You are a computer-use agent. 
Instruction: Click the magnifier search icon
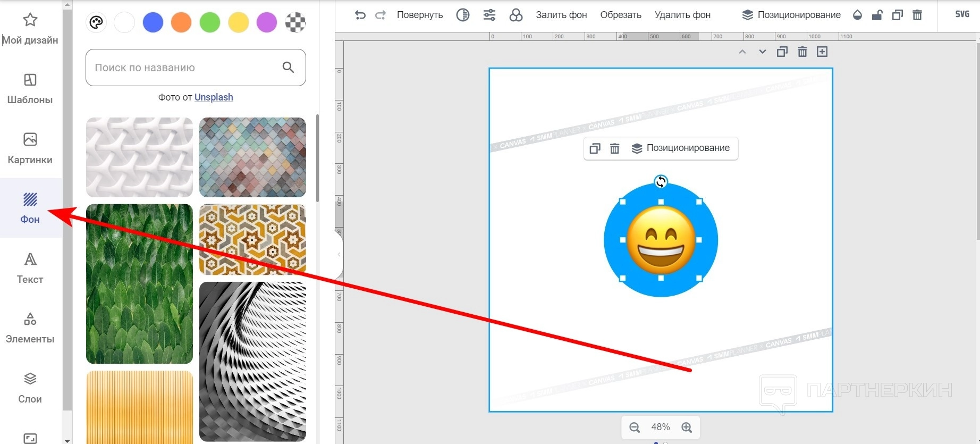click(x=288, y=67)
